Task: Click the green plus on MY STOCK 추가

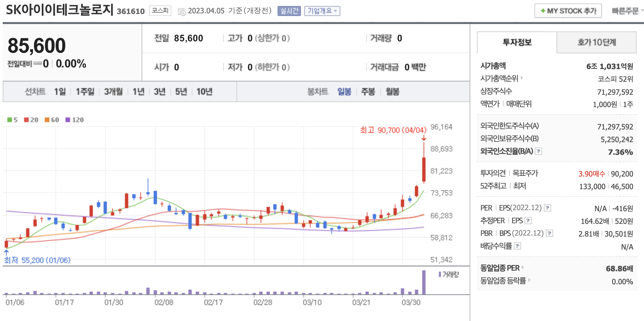Action: pos(543,11)
